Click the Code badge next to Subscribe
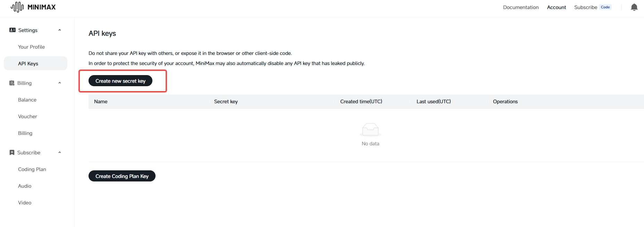This screenshot has height=227, width=644. tap(605, 7)
